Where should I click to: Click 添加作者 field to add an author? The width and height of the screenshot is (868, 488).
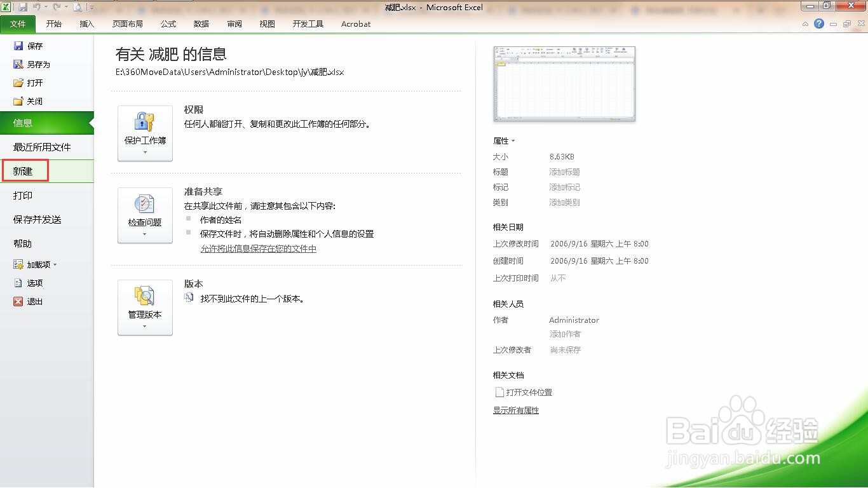point(565,334)
